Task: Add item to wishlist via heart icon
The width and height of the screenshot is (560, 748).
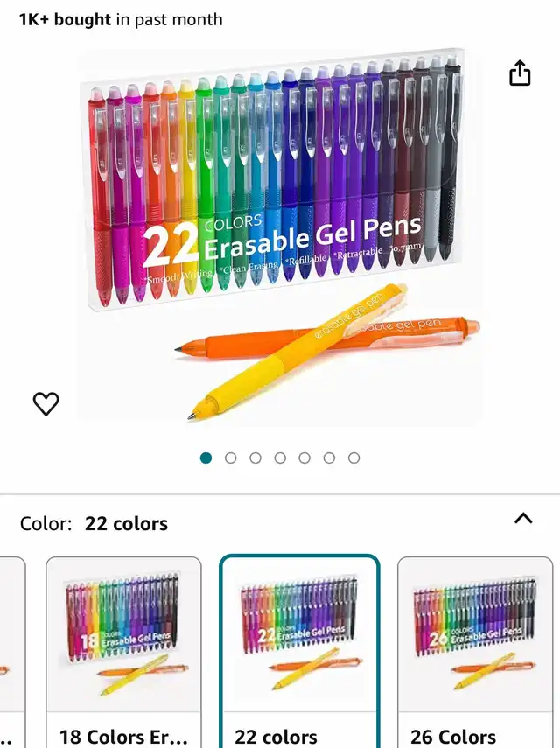Action: [x=45, y=403]
